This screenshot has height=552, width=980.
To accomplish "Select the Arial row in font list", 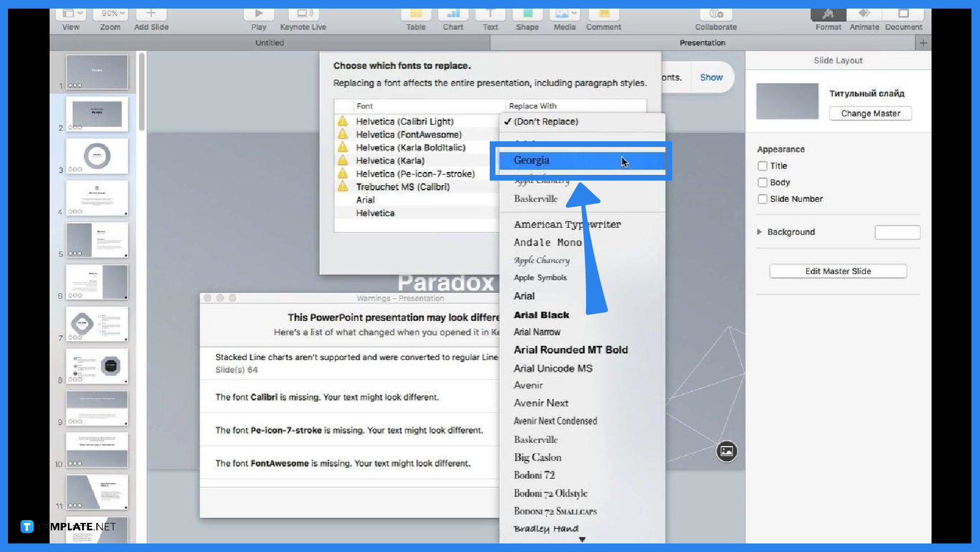I will (416, 200).
